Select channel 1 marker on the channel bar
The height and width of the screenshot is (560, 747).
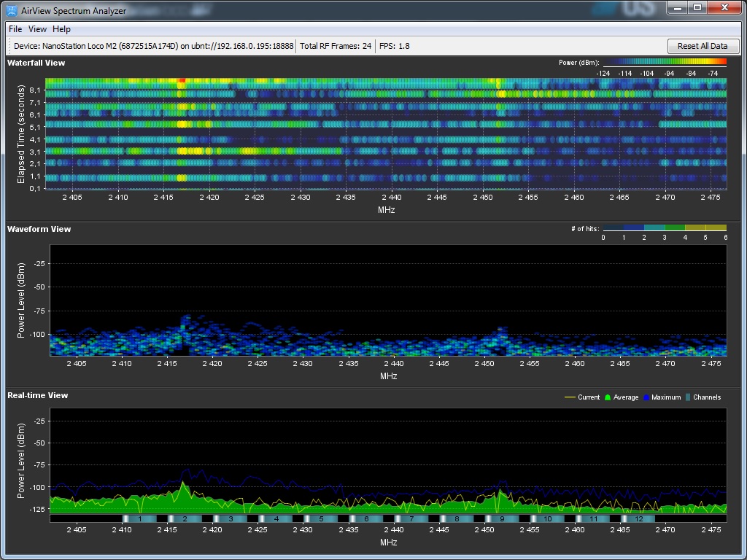139,518
